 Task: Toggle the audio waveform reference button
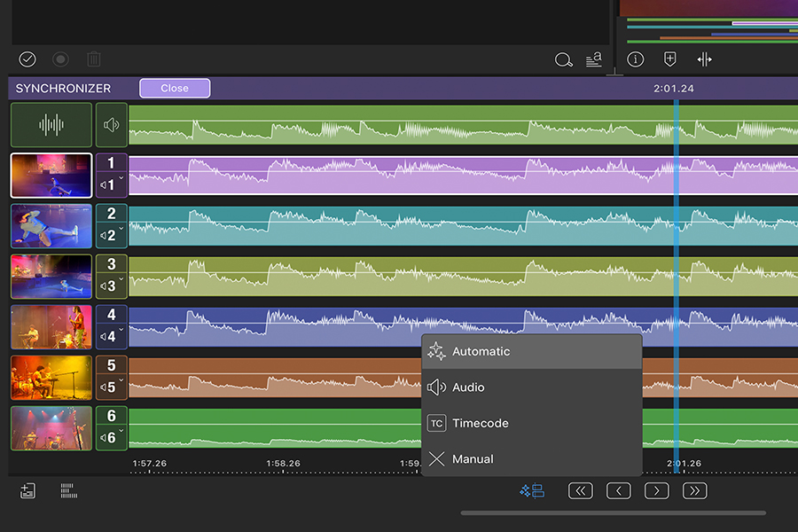click(x=51, y=125)
